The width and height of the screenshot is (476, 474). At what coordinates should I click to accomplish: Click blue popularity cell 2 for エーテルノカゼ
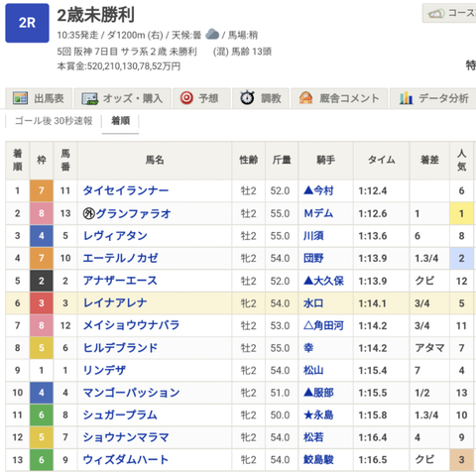pyautogui.click(x=461, y=258)
